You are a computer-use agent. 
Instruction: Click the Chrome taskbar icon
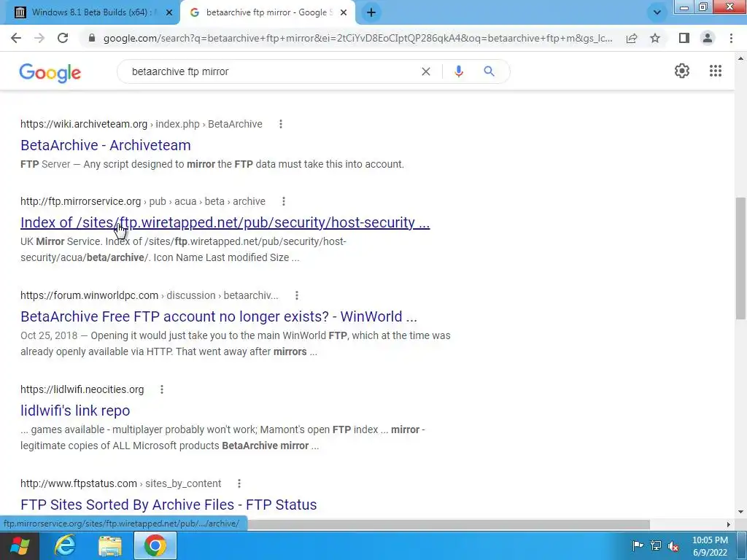[155, 545]
